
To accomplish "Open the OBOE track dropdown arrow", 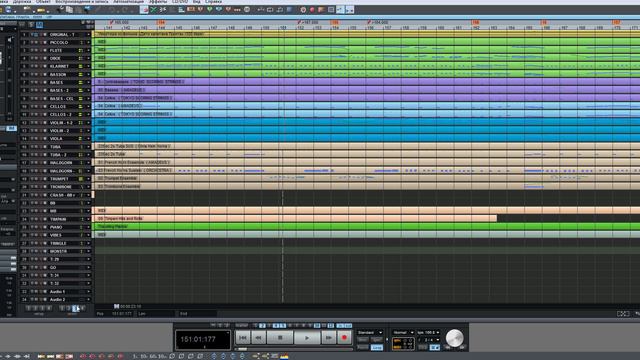I will click(88, 58).
